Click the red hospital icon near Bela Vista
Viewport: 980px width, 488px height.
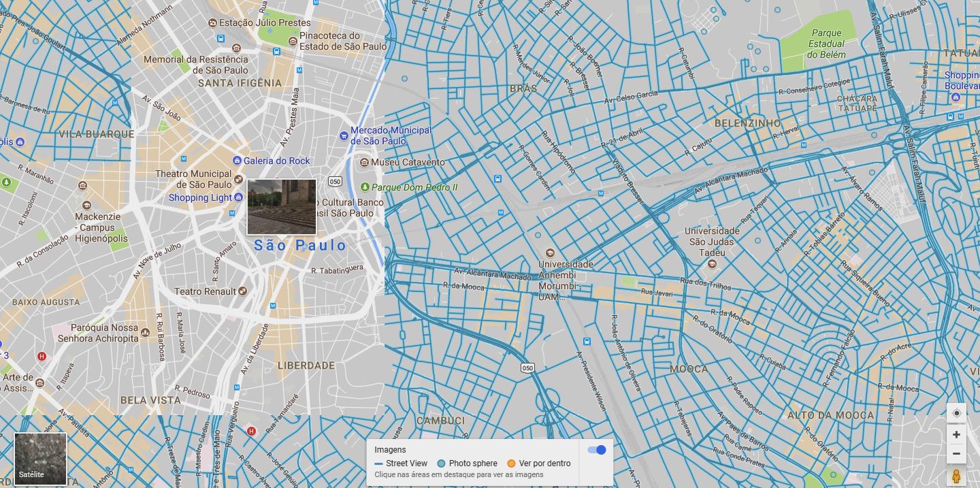coord(250,429)
